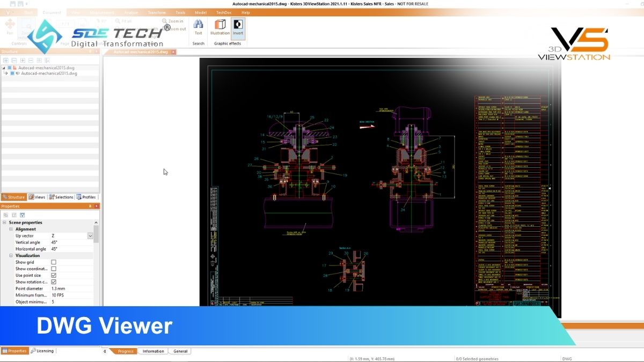Click the DWG status bar entry
The image size is (644, 362).
point(568,359)
